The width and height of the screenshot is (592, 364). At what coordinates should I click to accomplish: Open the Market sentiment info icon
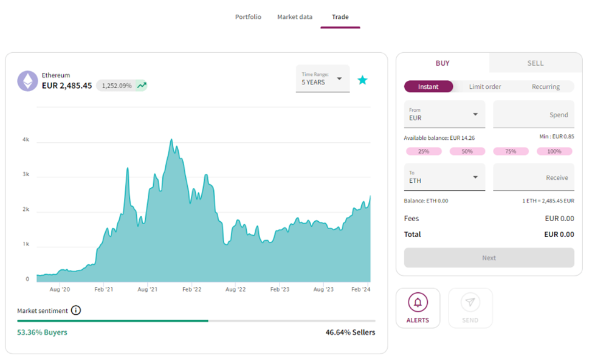tap(75, 311)
